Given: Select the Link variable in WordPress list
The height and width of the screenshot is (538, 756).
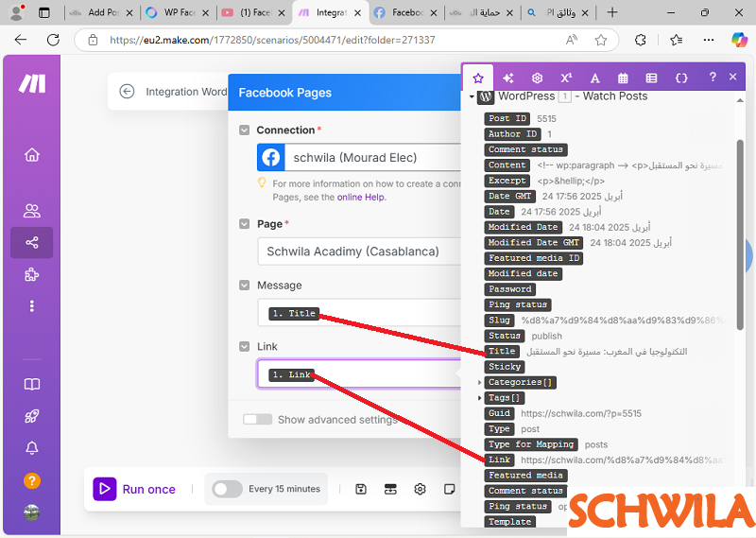Looking at the screenshot, I should coord(499,460).
